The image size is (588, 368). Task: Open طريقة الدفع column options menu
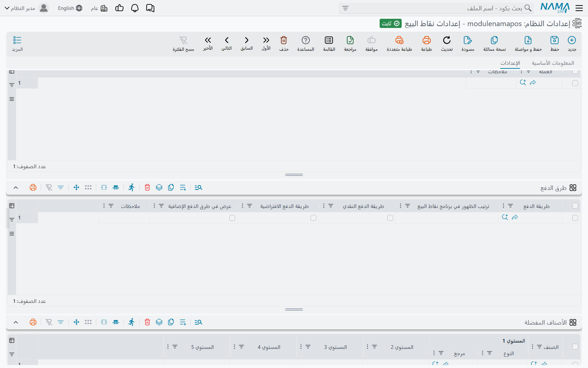(x=503, y=206)
